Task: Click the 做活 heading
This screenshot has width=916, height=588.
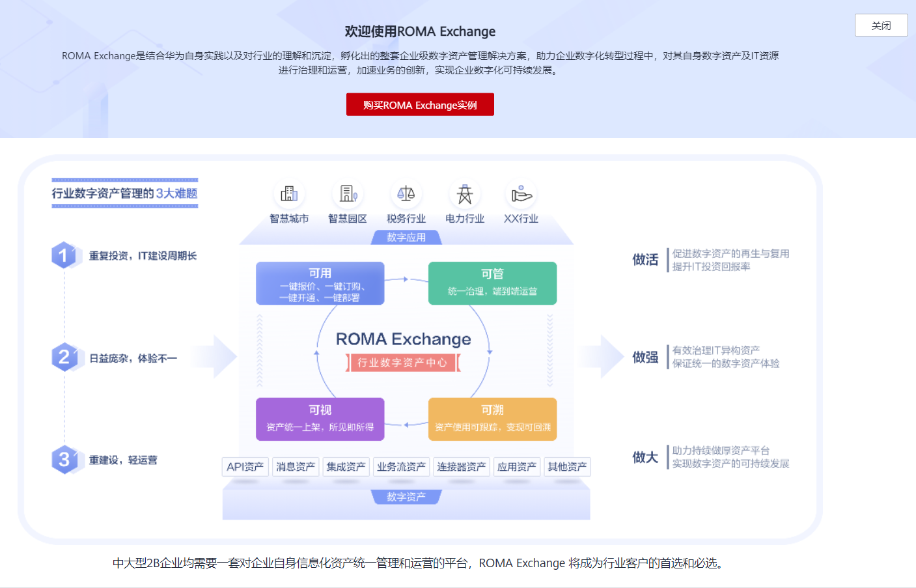Action: coord(645,260)
